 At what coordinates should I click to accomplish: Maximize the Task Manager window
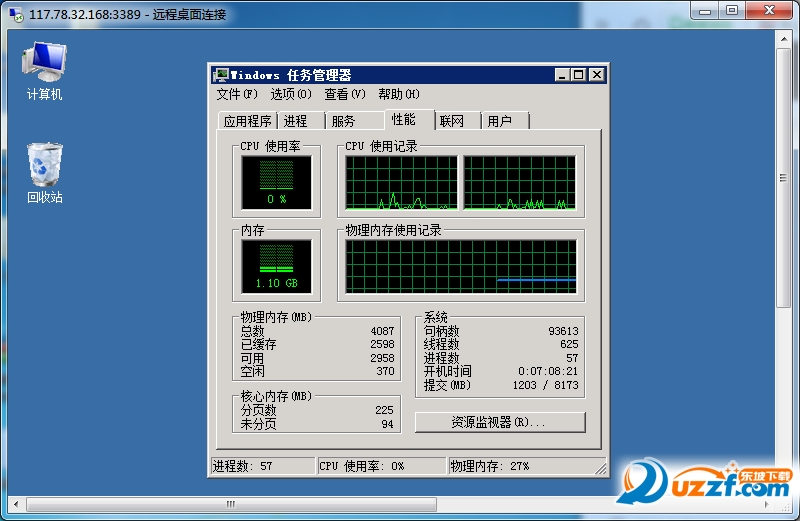[x=579, y=75]
